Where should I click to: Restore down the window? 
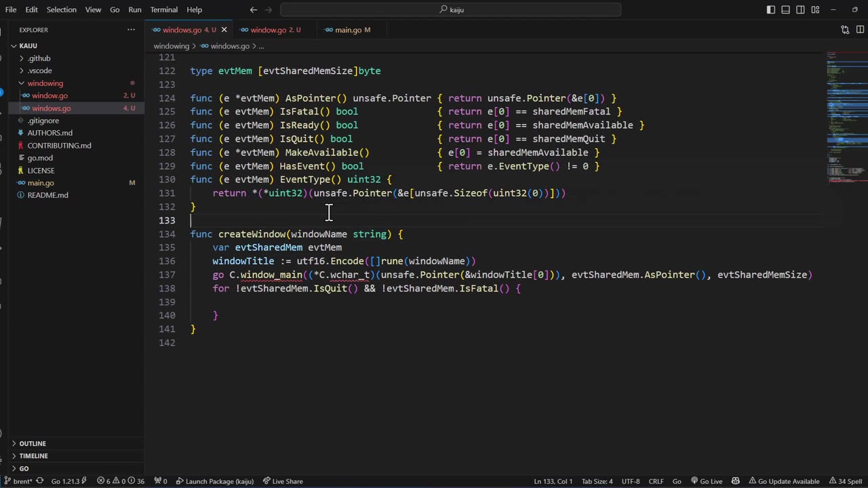(854, 9)
